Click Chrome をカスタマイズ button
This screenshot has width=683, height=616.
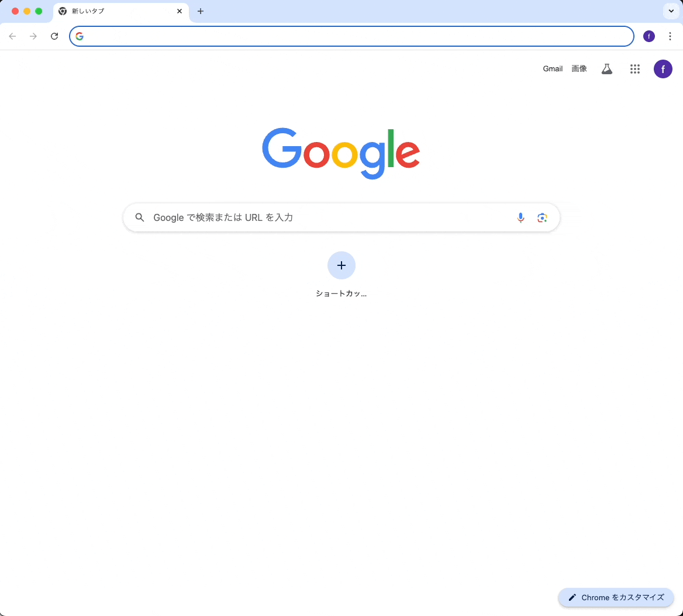point(616,597)
